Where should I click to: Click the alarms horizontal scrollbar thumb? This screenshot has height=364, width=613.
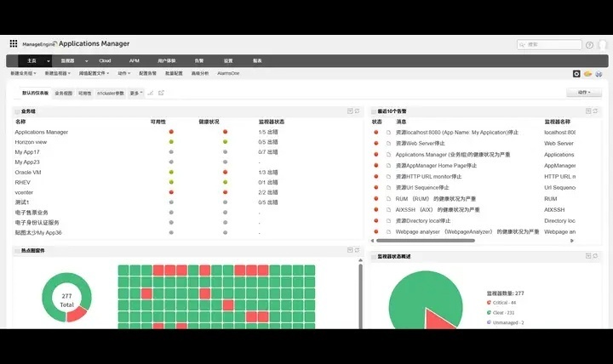pyautogui.click(x=426, y=241)
